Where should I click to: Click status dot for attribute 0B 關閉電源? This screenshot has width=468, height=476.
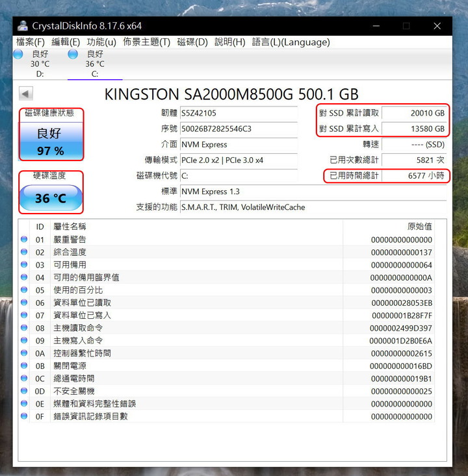(24, 366)
